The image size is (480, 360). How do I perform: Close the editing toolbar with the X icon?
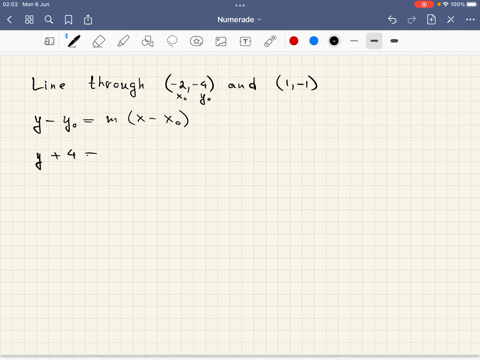[451, 20]
